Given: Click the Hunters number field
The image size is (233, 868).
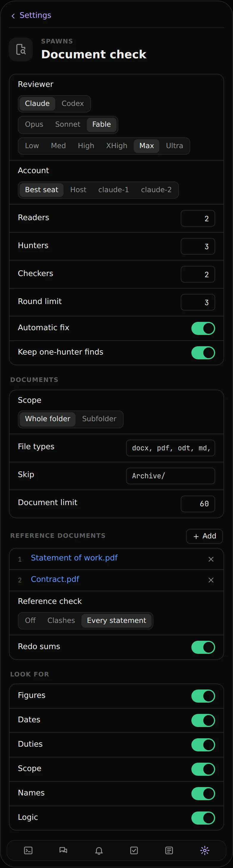Looking at the screenshot, I should (198, 247).
